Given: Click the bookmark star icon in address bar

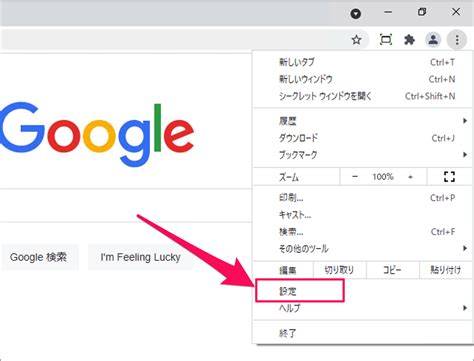Looking at the screenshot, I should [x=356, y=40].
